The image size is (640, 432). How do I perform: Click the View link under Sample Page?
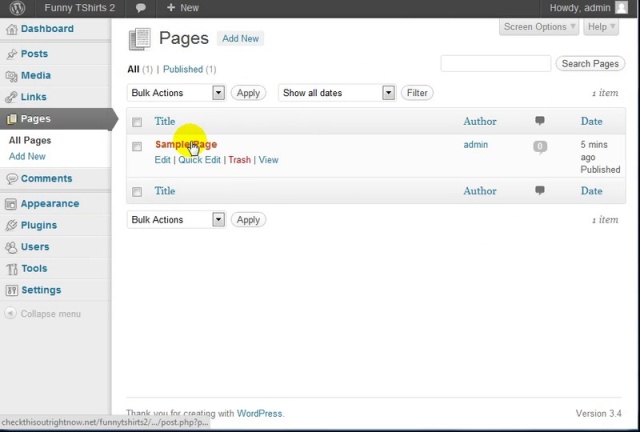pyautogui.click(x=269, y=160)
